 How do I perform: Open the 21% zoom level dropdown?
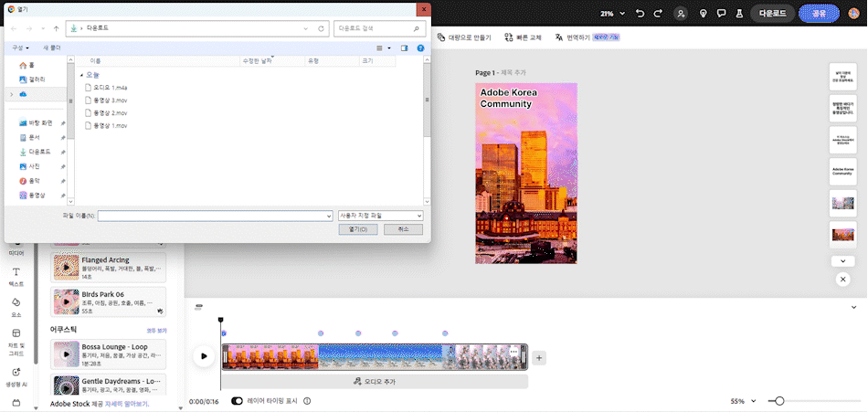pyautogui.click(x=613, y=14)
